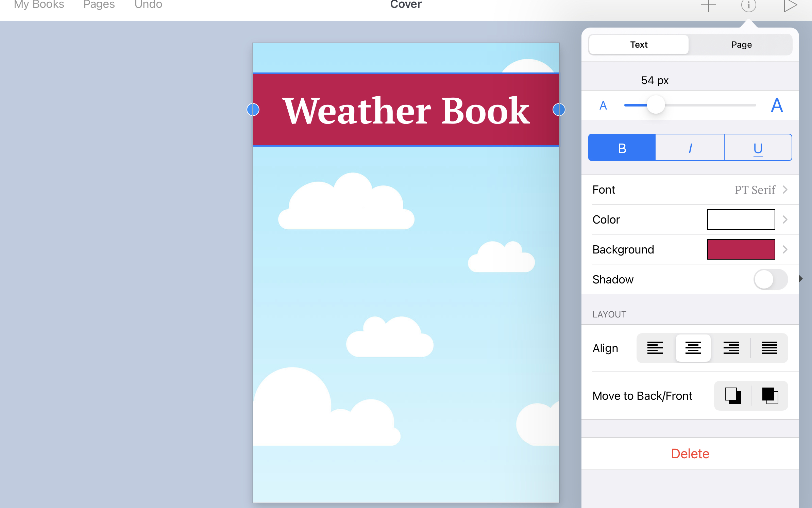Tap large A to increase font size
Image resolution: width=812 pixels, height=508 pixels.
click(x=777, y=105)
